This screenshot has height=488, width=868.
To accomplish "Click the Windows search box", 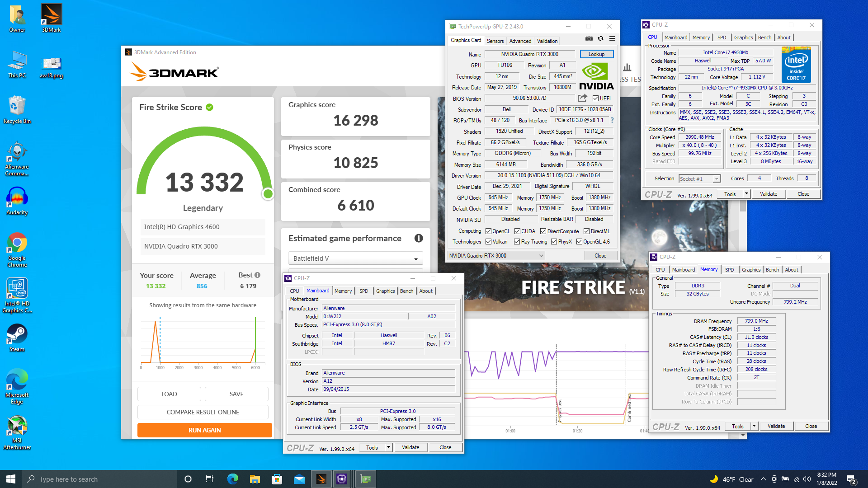I will point(99,479).
